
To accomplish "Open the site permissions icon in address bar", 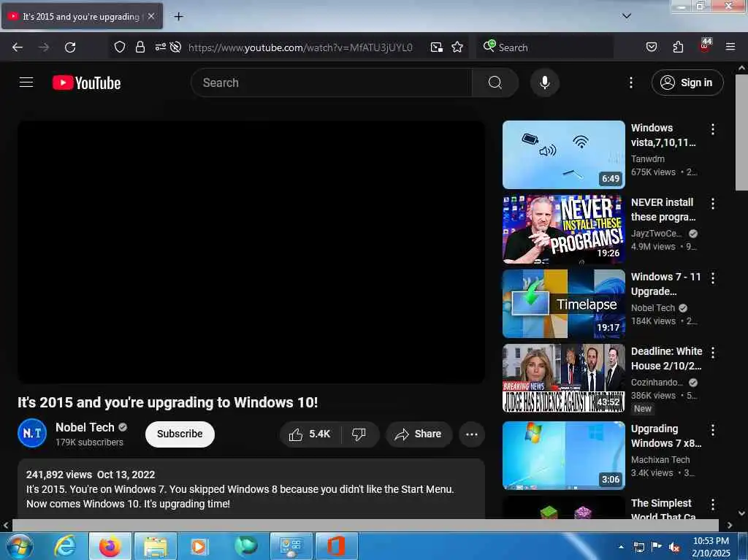I will tap(160, 47).
